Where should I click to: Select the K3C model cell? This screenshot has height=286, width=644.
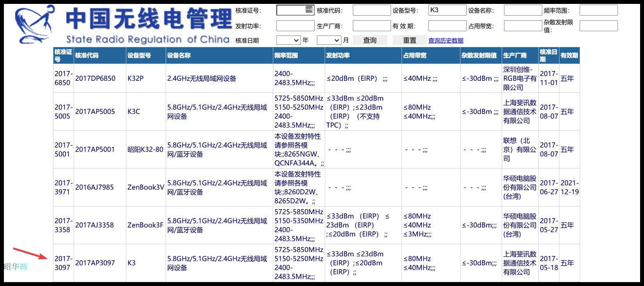tap(146, 112)
